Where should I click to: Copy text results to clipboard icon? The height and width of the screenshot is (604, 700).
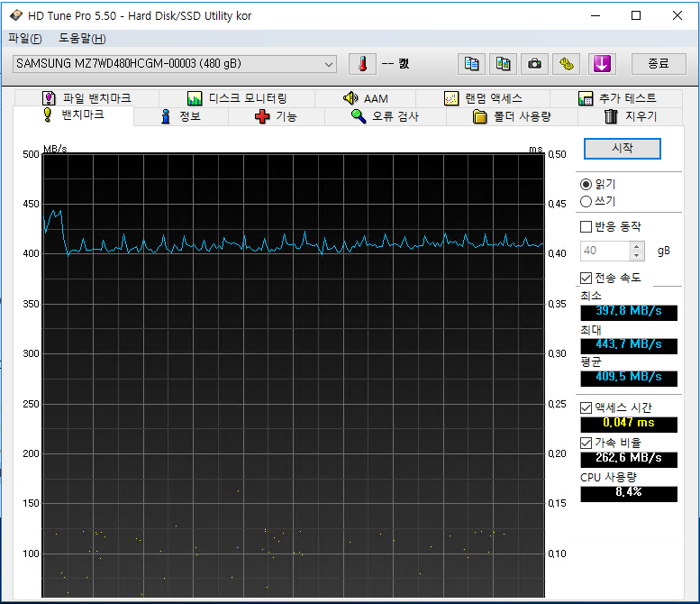[x=471, y=64]
